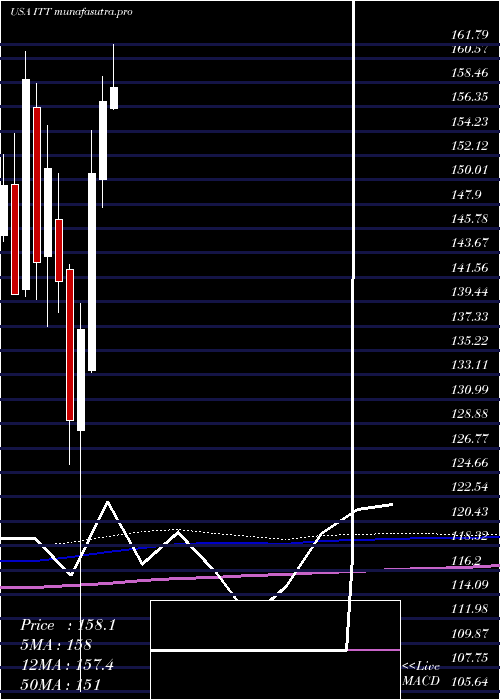Click the 152.12 price axis label
Viewport: 500px width, 700px height.
coord(468,146)
